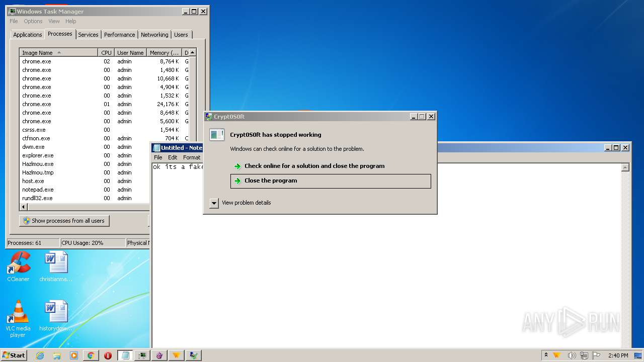Click the Crypt0S0ft dialog title icon
This screenshot has height=362, width=644.
coord(209,117)
